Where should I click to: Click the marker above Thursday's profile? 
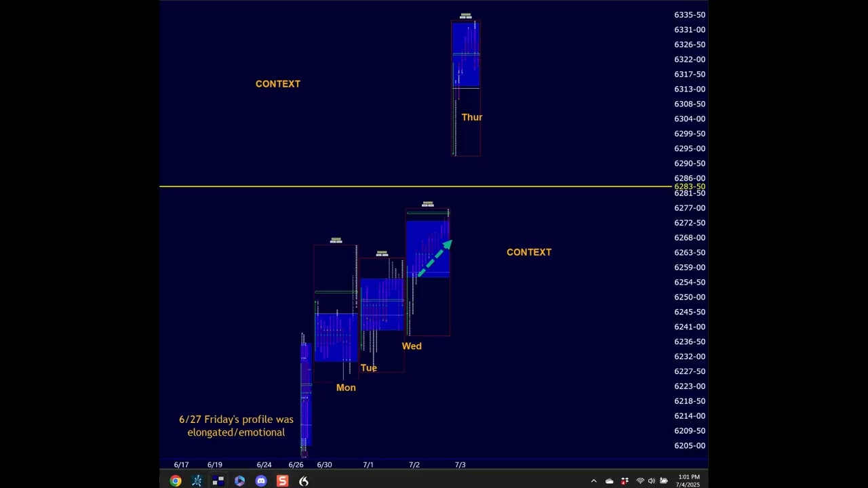pyautogui.click(x=466, y=16)
